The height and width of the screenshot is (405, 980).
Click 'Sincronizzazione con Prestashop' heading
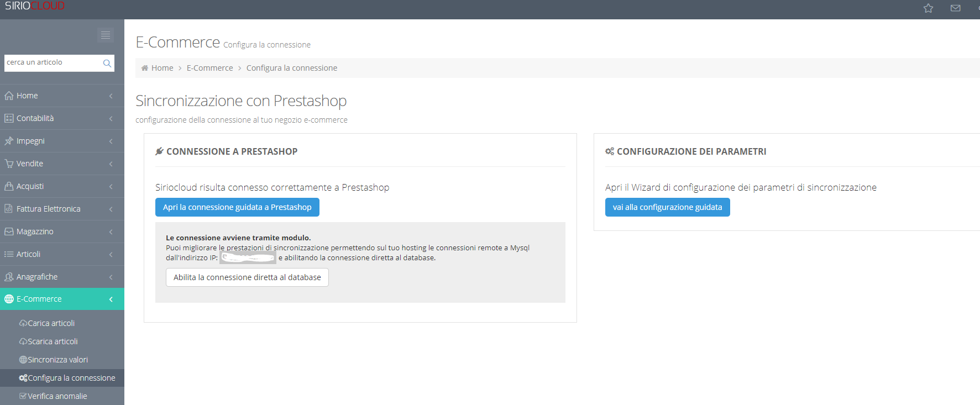(x=241, y=101)
